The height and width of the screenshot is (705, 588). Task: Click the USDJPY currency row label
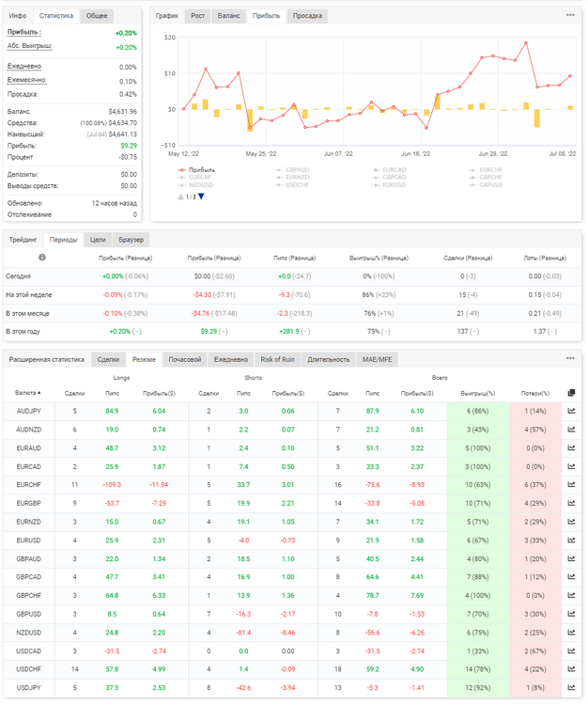pos(29,687)
